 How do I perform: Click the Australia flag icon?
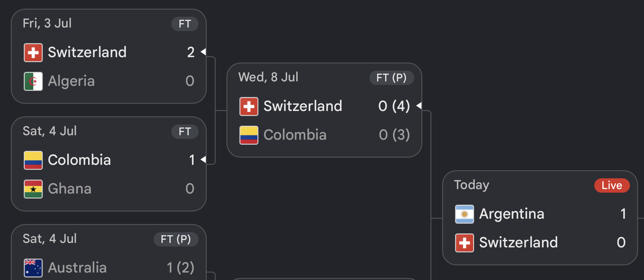(33, 268)
